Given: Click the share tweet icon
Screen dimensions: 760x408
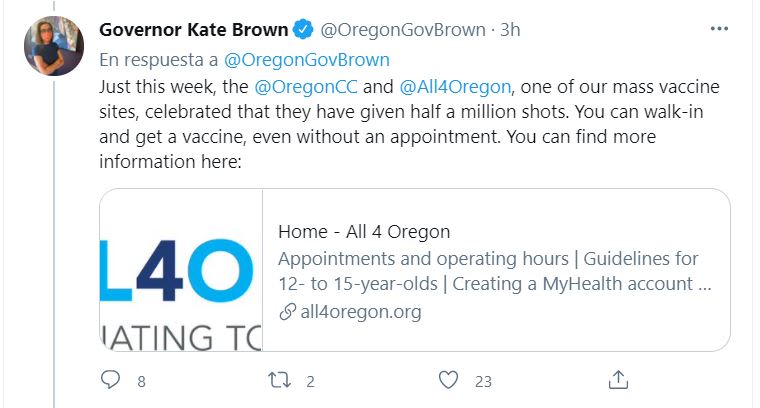Looking at the screenshot, I should pyautogui.click(x=618, y=380).
